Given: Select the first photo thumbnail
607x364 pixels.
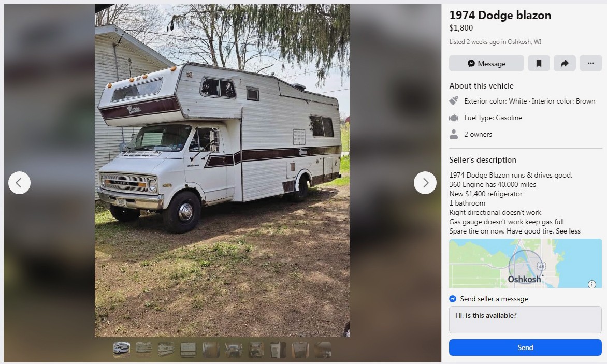Looking at the screenshot, I should [122, 350].
